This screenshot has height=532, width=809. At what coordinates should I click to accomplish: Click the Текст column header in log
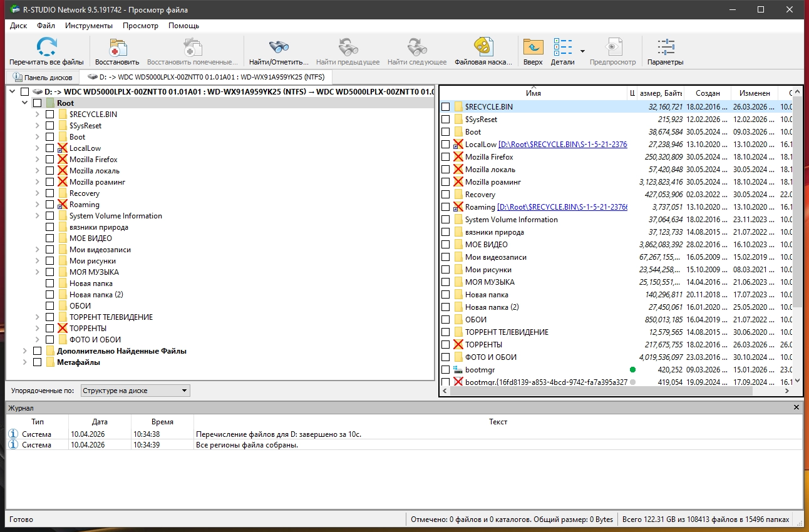coord(498,422)
